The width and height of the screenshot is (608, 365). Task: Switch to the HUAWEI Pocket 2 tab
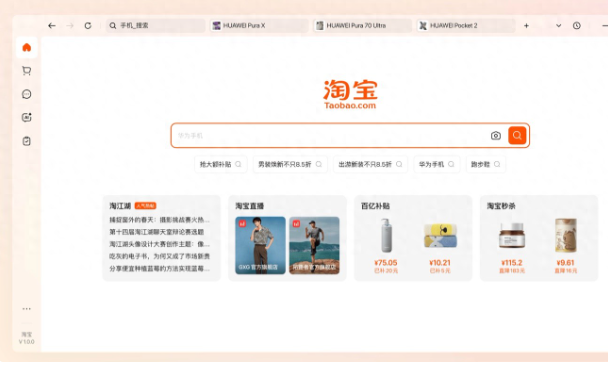[466, 26]
